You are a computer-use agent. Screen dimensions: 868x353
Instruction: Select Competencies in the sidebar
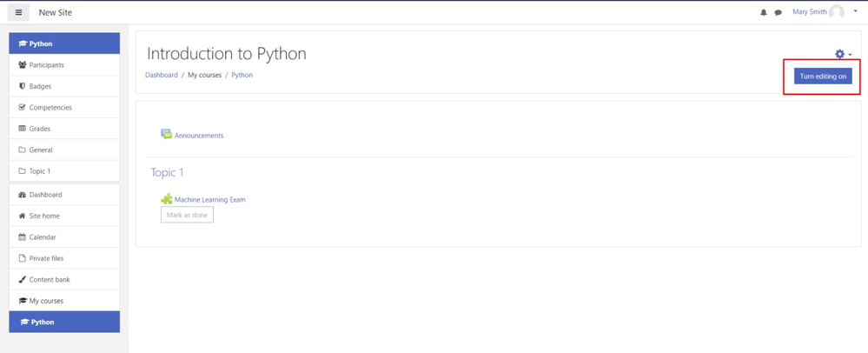(x=64, y=108)
